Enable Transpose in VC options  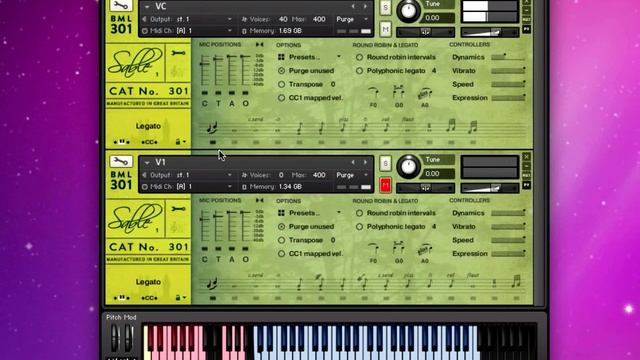(x=281, y=84)
